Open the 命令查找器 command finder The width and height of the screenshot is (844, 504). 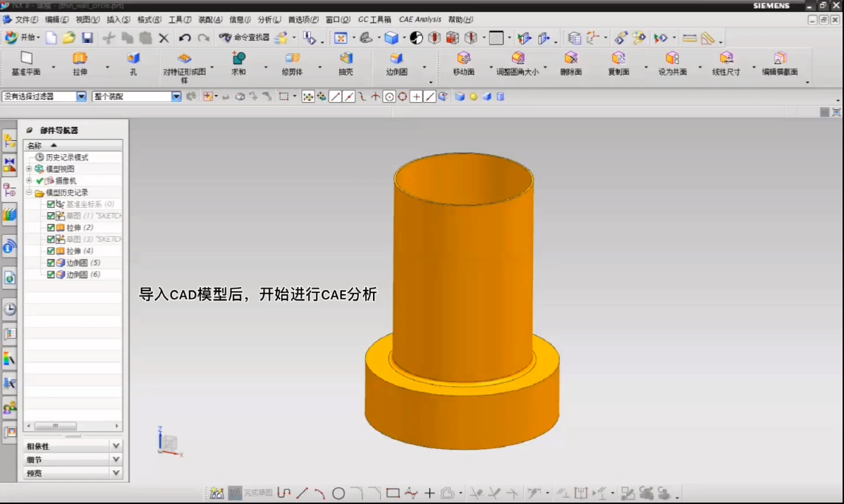[244, 38]
